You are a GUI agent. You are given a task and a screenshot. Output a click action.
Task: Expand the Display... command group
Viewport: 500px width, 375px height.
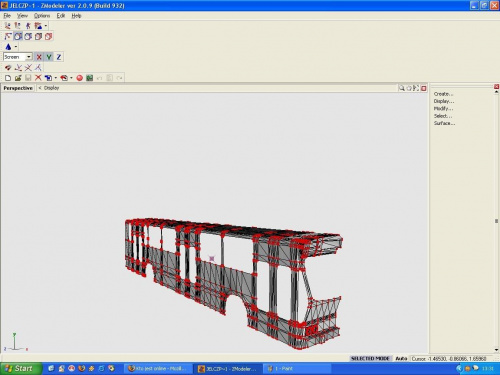[444, 101]
